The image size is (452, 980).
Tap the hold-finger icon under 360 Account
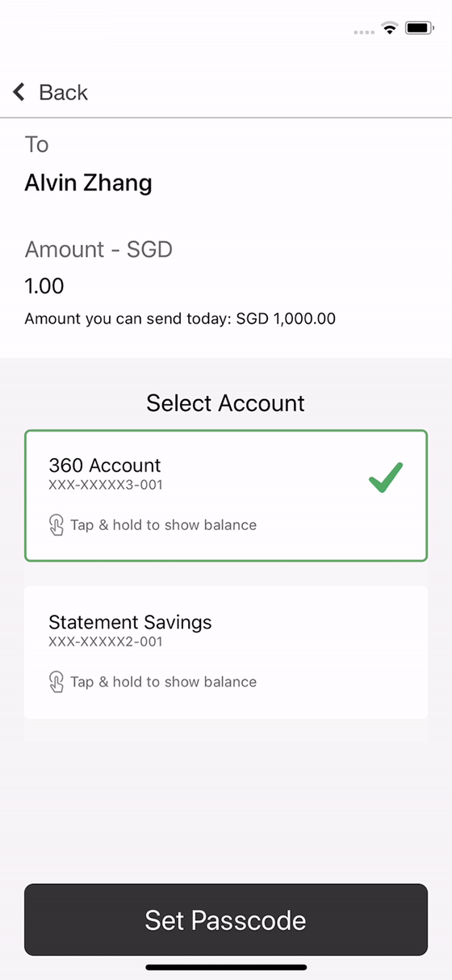click(56, 525)
